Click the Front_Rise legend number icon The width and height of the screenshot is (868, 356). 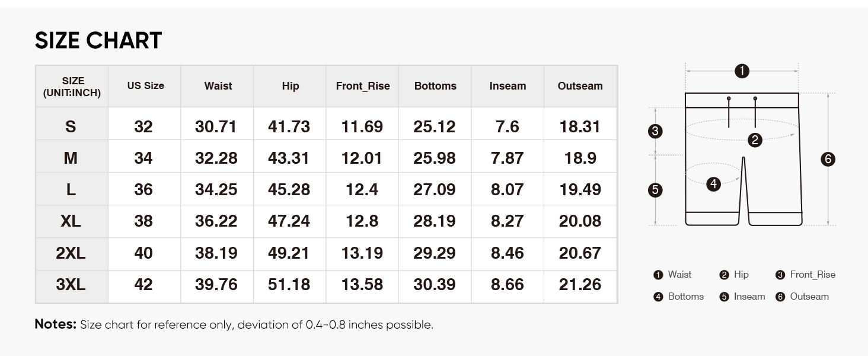[x=780, y=275]
